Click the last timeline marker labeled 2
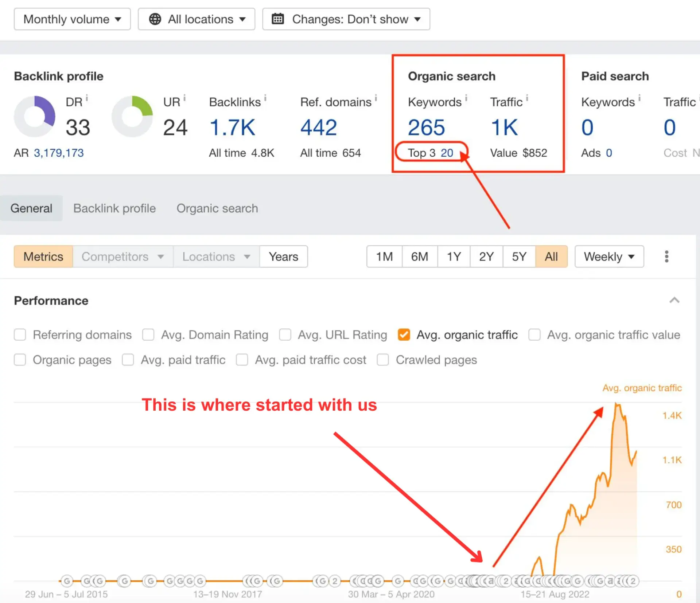 tap(633, 581)
